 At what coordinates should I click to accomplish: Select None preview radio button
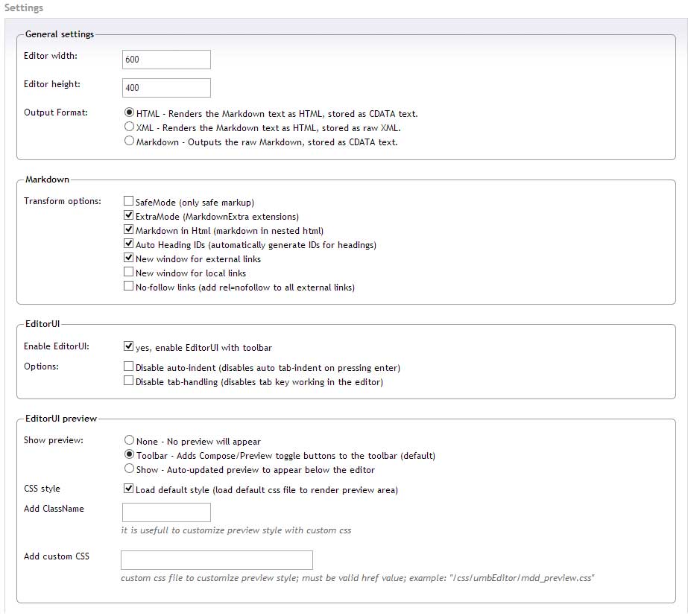129,439
